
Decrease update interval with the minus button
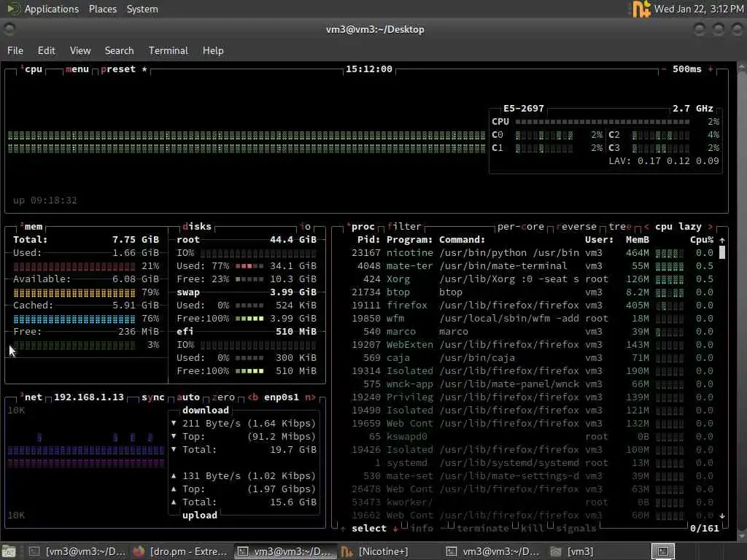[664, 69]
